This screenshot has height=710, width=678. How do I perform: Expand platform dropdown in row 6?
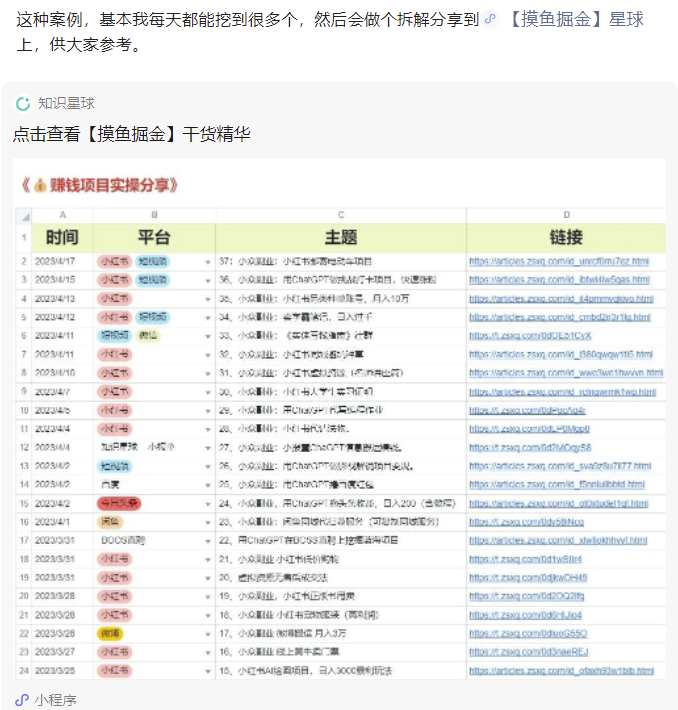pyautogui.click(x=208, y=336)
